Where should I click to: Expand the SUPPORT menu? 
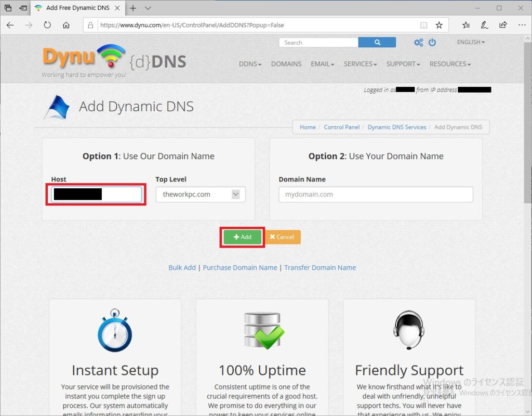[403, 64]
